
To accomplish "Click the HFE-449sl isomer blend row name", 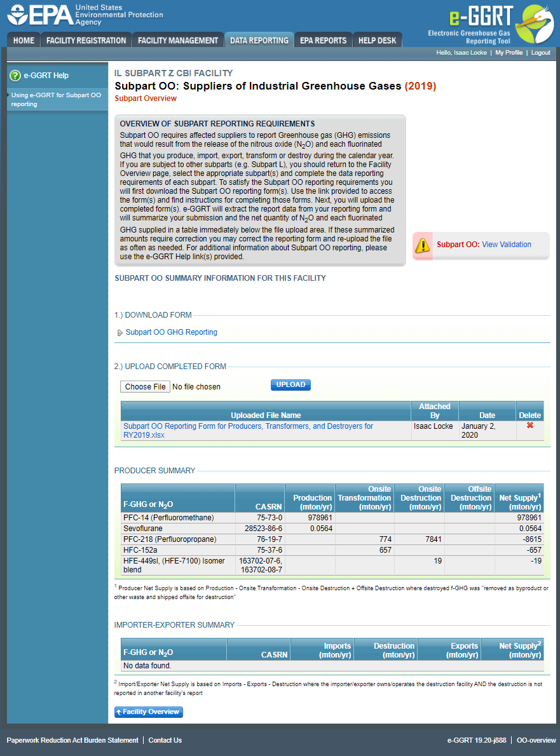I will (x=174, y=565).
